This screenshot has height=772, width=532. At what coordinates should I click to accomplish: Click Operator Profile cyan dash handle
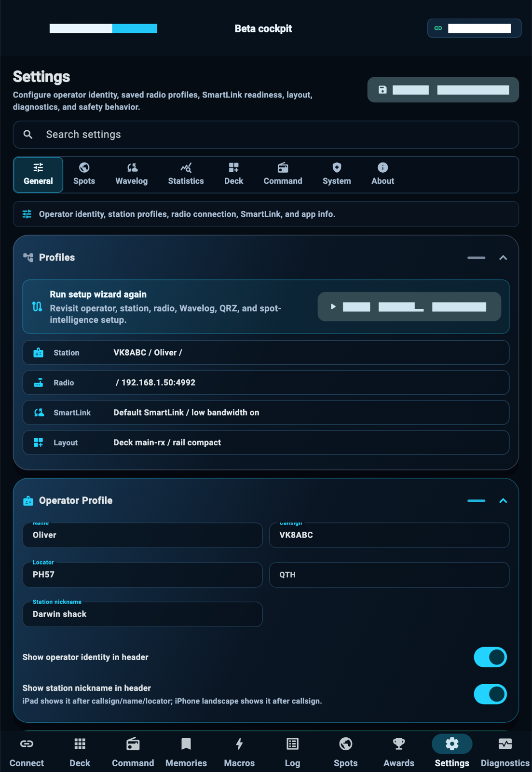tap(476, 501)
